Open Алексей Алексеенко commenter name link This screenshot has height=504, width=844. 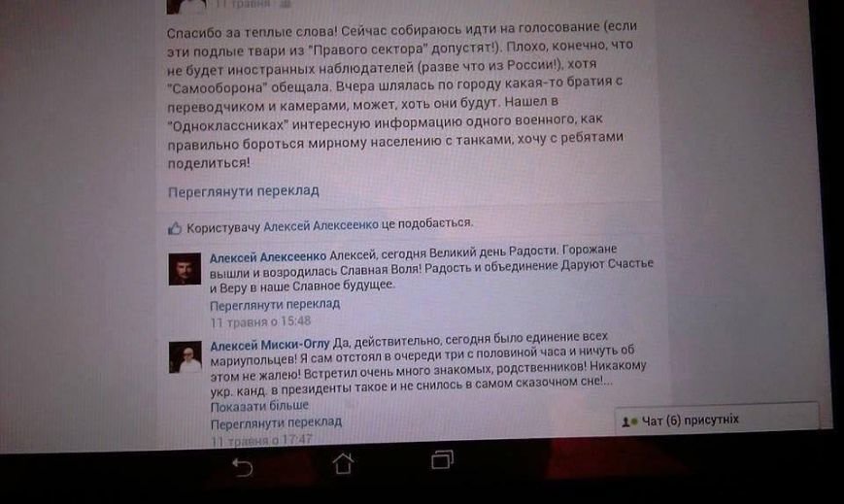click(267, 258)
